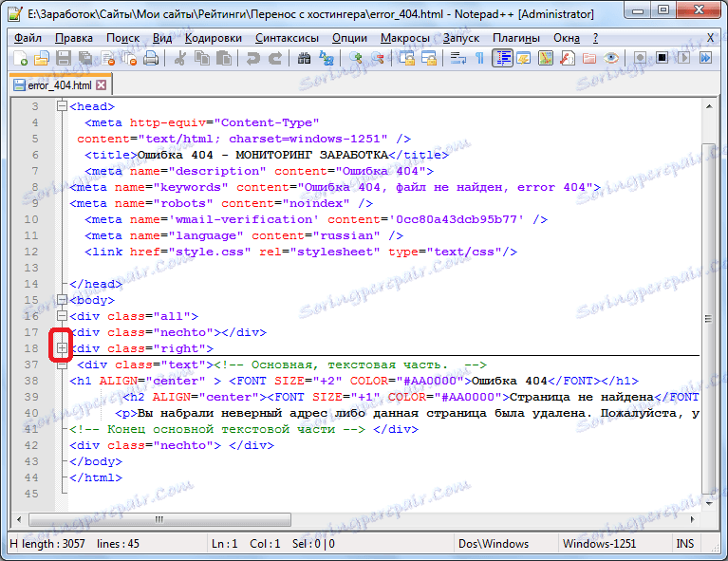Open the Кодировки menu
728x561 pixels.
[214, 38]
